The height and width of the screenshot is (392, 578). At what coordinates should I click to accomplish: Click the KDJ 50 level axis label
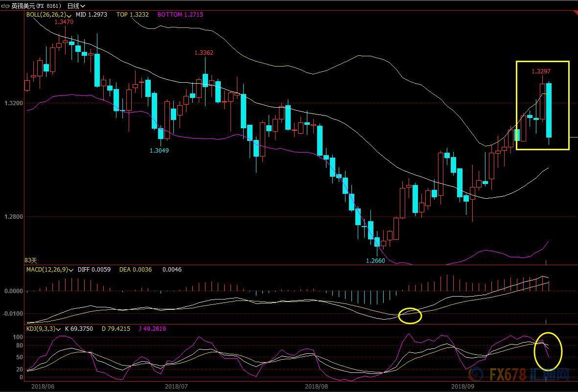[x=20, y=357]
